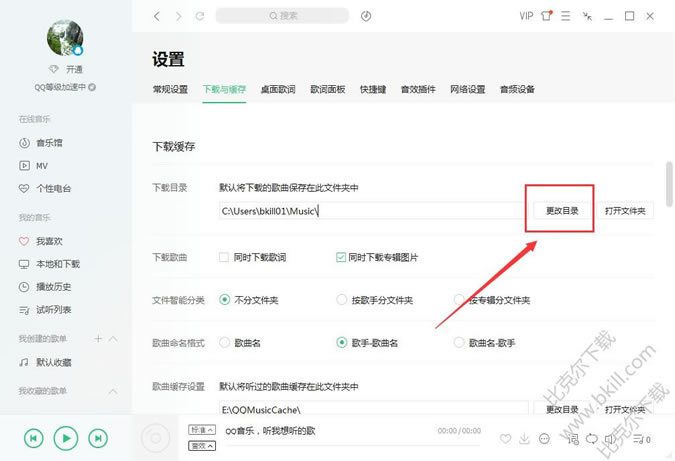Click 更改目录 for song cache folder

click(562, 408)
